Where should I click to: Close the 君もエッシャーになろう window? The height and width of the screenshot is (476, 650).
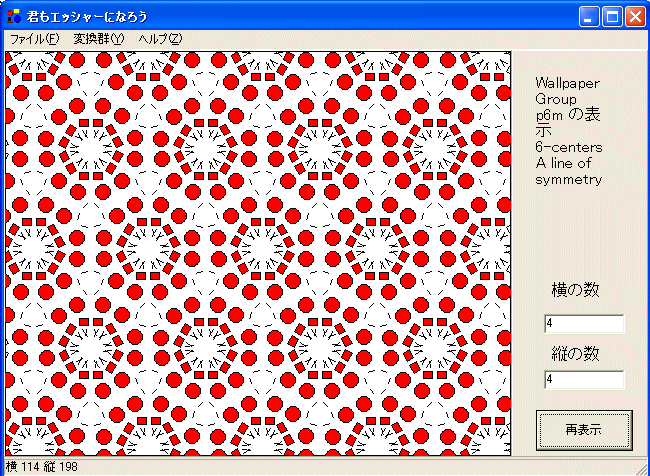pyautogui.click(x=635, y=17)
